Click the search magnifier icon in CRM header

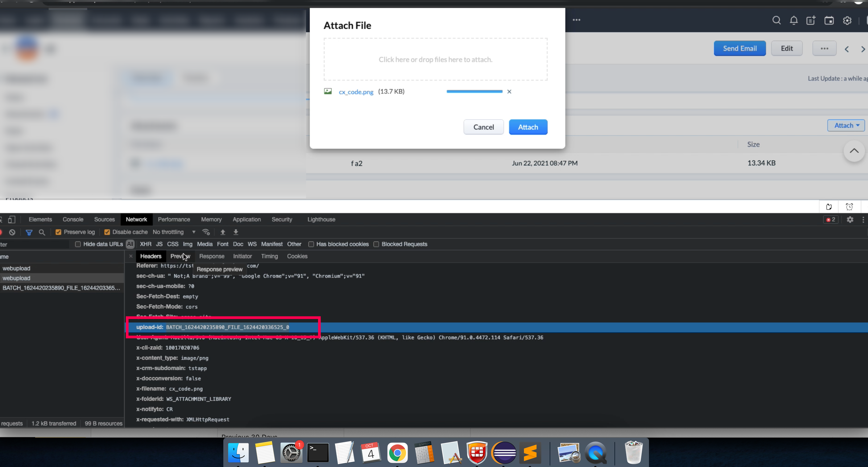[x=776, y=21]
